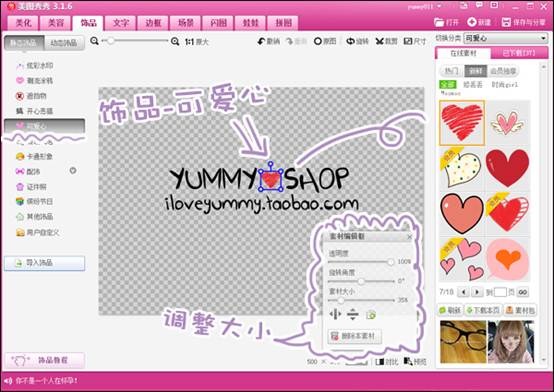Go to next material page arrow
Image resolution: width=554 pixels, height=392 pixels.
tap(477, 292)
